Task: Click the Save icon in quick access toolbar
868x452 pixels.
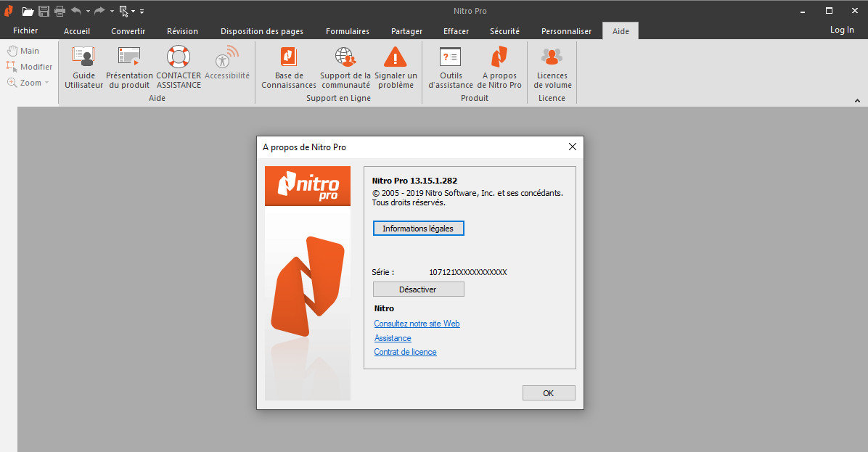Action: point(44,11)
